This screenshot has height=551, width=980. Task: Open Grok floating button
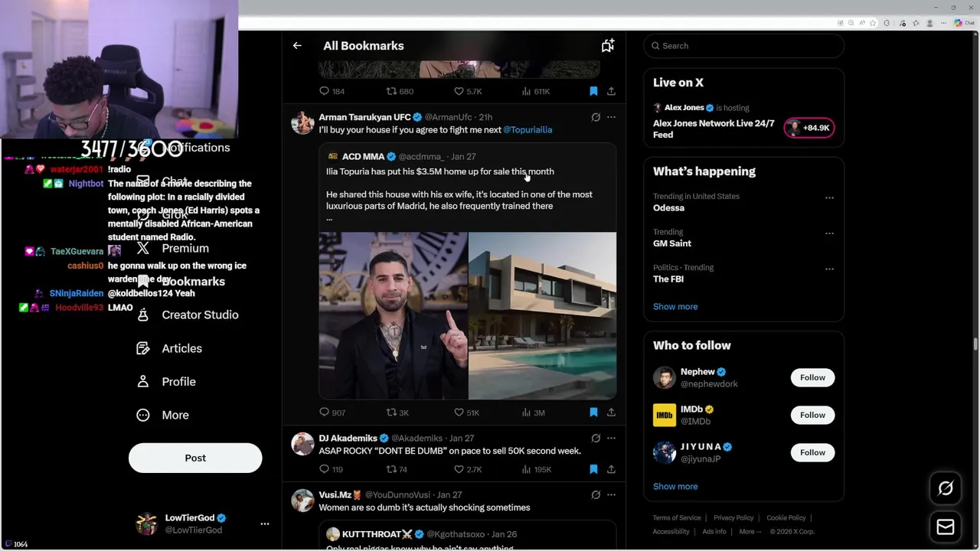tap(946, 488)
